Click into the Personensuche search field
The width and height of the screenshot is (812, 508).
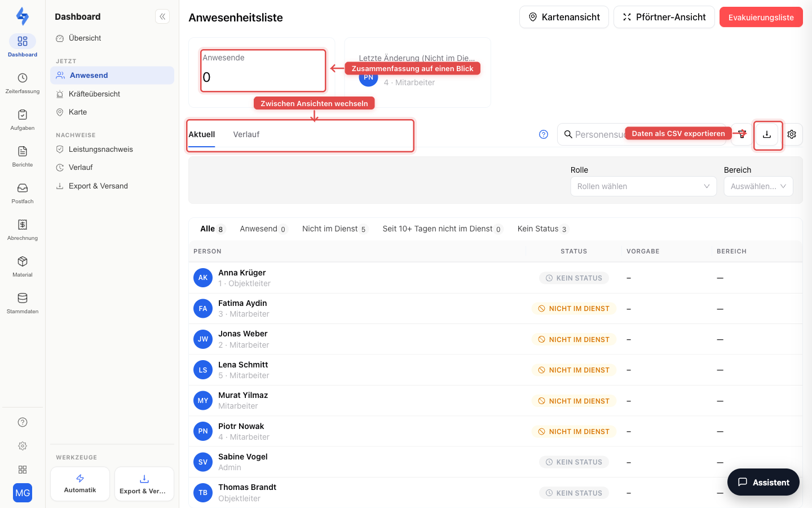(x=642, y=134)
